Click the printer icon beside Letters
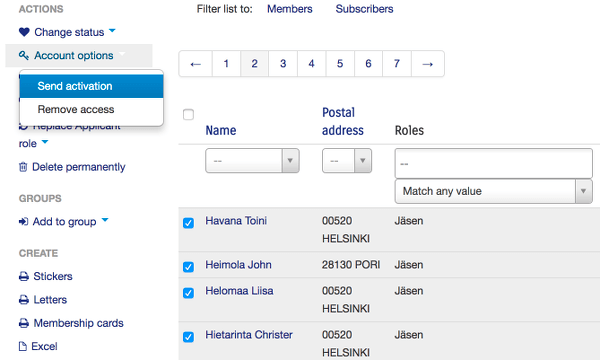Image resolution: width=600 pixels, height=360 pixels. [x=24, y=300]
